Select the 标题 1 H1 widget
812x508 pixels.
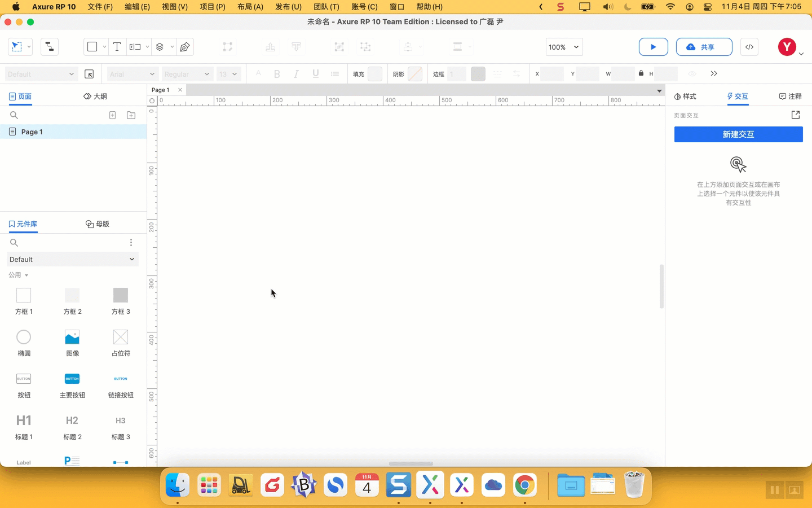click(x=24, y=427)
